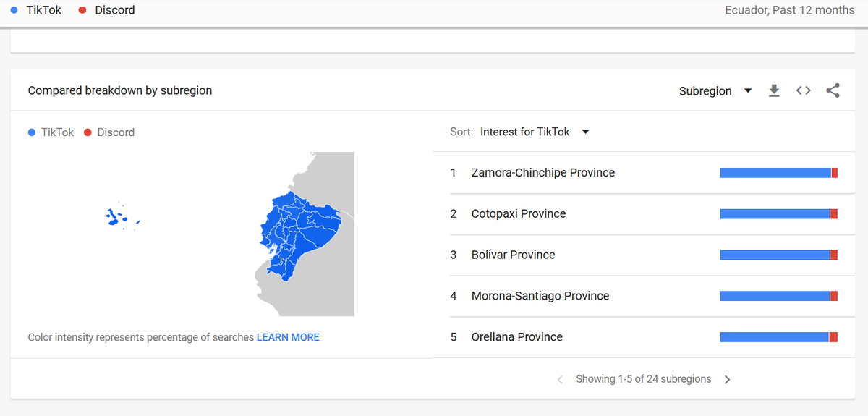
Task: Open the Subregion dropdown
Action: pyautogui.click(x=715, y=91)
